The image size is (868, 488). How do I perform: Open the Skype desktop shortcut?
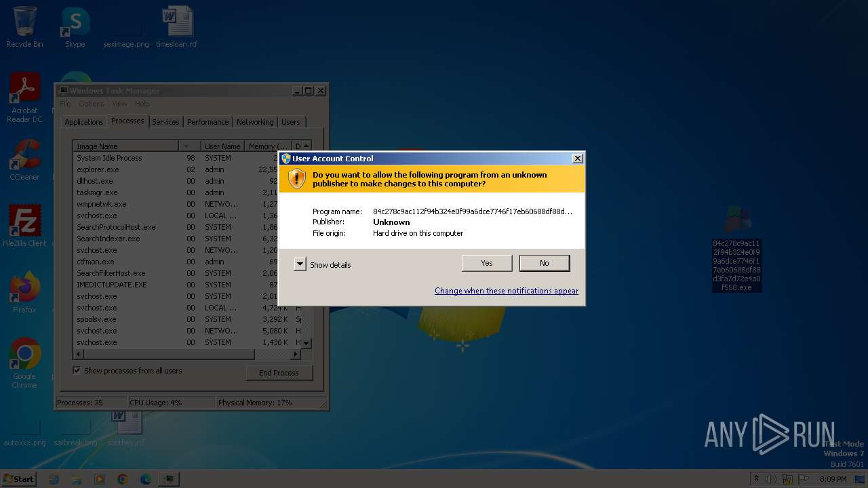click(x=75, y=27)
